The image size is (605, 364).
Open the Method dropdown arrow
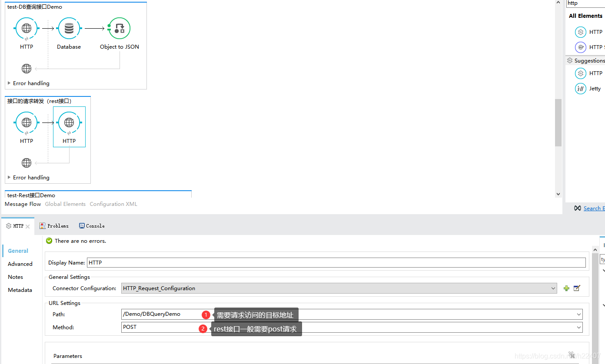[x=579, y=328]
